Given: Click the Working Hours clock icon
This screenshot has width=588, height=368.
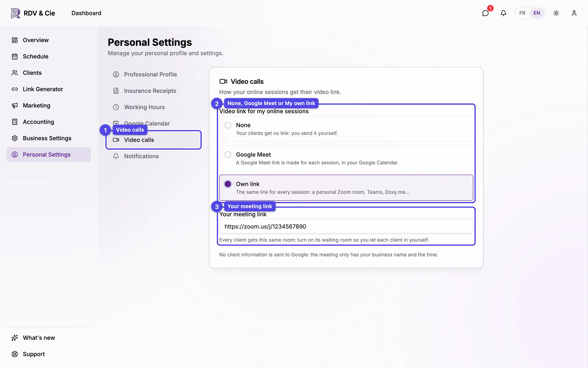Looking at the screenshot, I should tap(116, 107).
